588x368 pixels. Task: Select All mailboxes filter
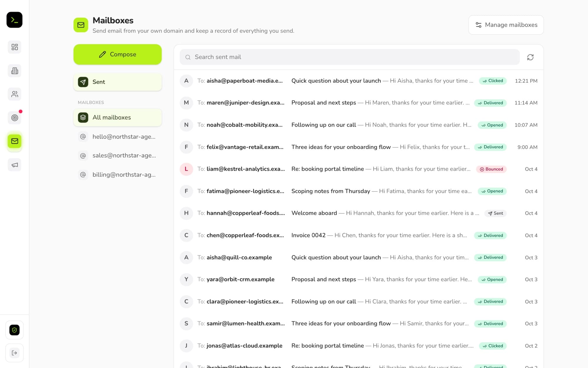(x=118, y=117)
